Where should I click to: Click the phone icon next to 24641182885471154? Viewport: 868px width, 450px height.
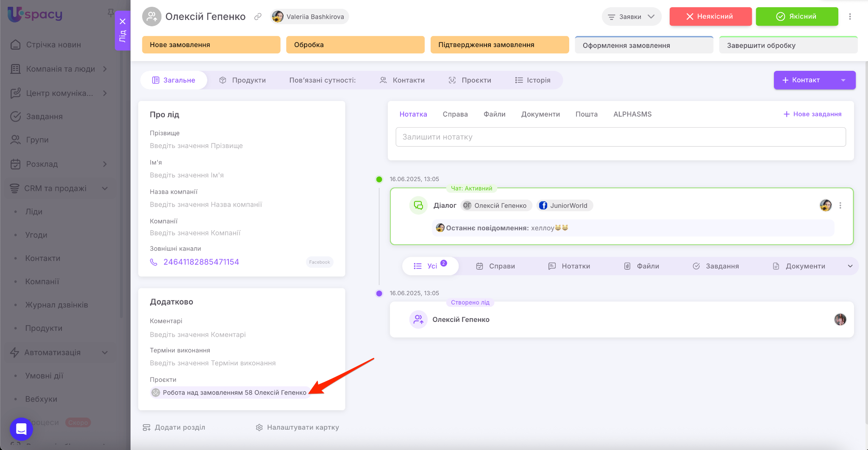(x=154, y=262)
